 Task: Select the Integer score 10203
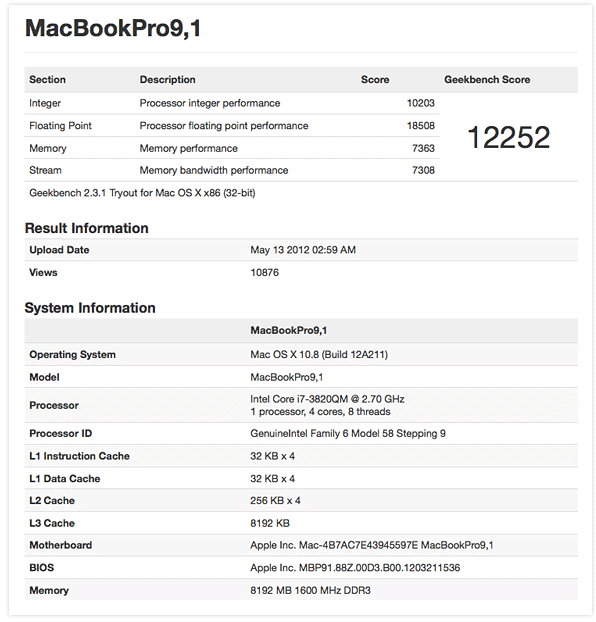[x=421, y=103]
